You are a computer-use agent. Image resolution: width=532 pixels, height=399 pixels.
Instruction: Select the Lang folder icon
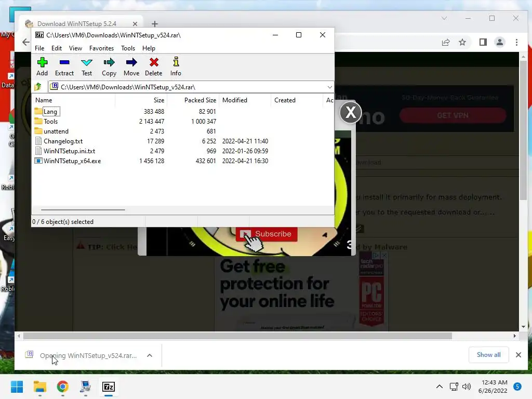[x=38, y=111]
